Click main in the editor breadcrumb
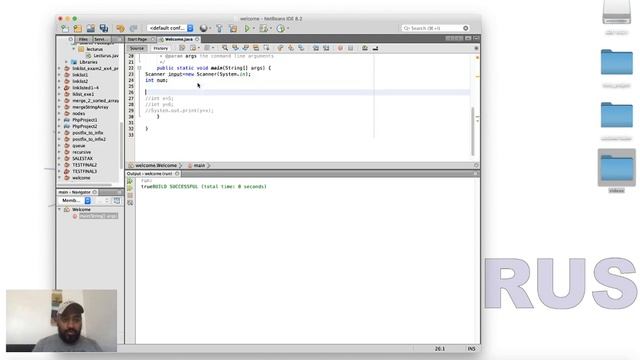Viewport: 640px width, 360px height. 199,166
